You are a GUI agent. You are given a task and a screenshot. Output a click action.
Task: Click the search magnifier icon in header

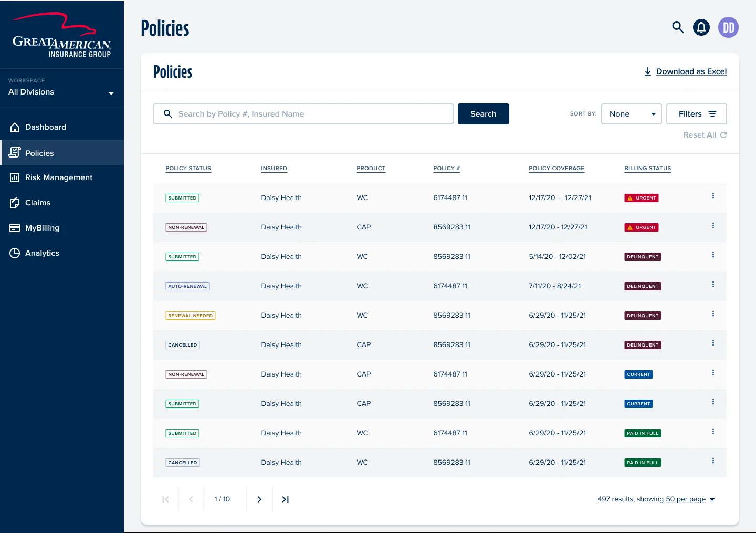point(678,27)
